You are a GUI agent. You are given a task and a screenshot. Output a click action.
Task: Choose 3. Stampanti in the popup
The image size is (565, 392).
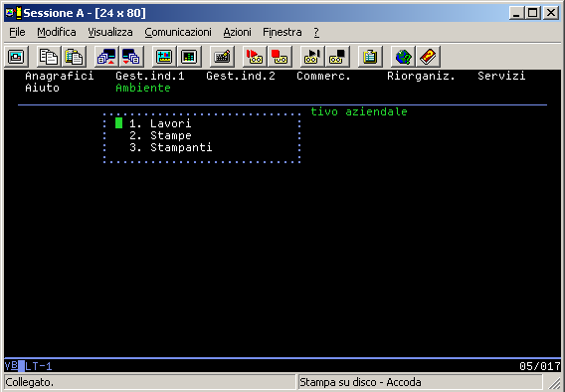pyautogui.click(x=171, y=147)
